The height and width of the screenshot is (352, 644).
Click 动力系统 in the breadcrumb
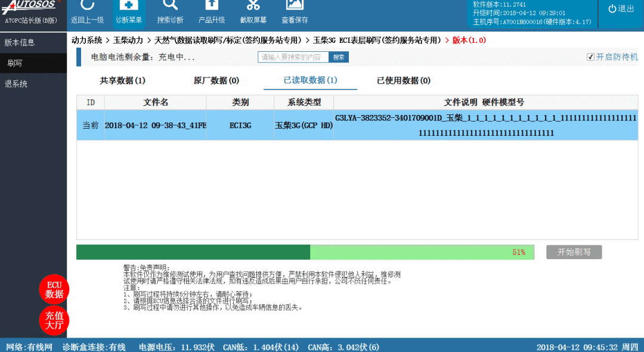click(86, 41)
